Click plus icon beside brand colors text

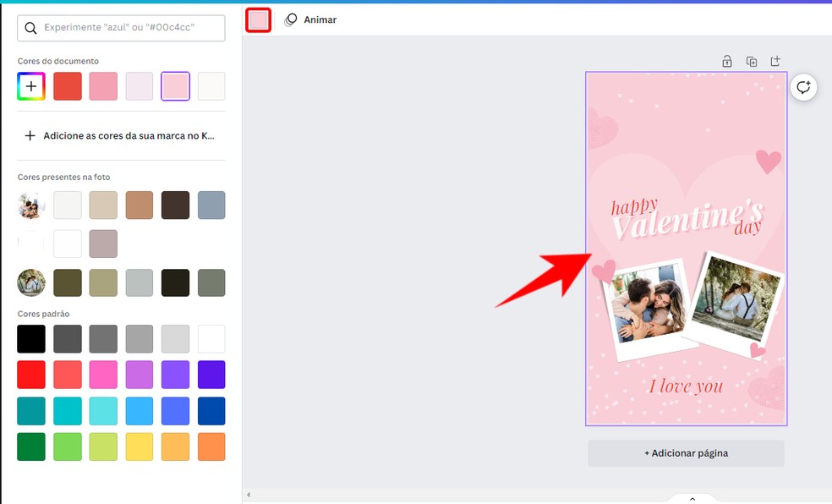tap(30, 136)
